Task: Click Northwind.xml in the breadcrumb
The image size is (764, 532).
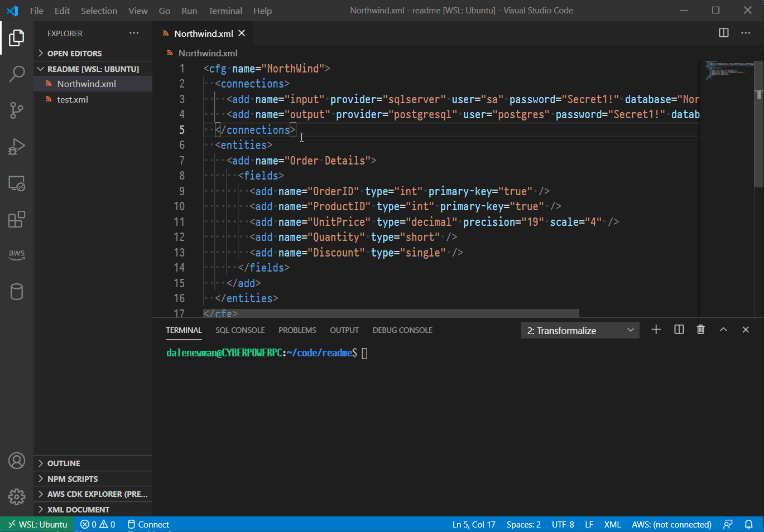Action: (208, 53)
